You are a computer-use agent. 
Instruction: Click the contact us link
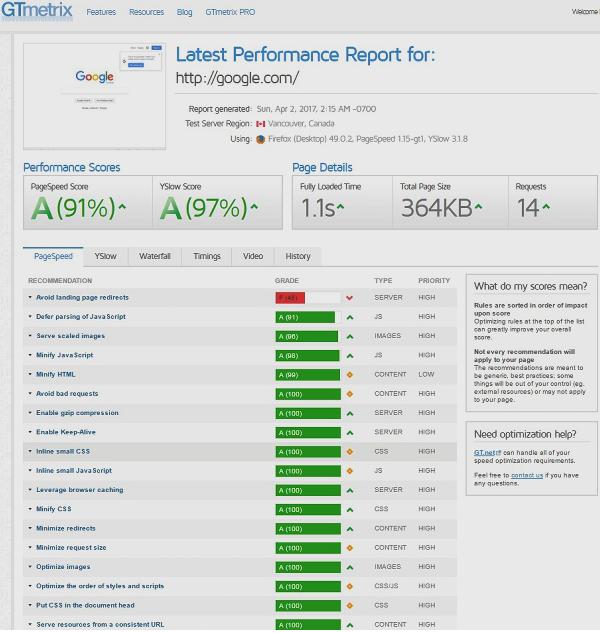527,476
